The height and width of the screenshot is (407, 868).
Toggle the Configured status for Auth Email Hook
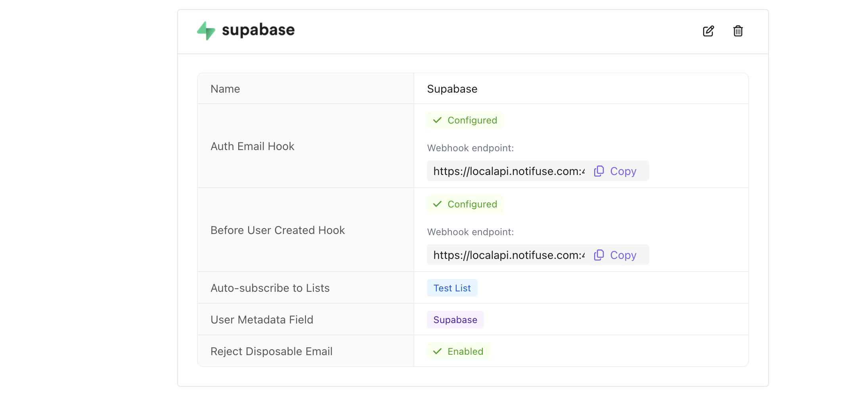(x=465, y=120)
